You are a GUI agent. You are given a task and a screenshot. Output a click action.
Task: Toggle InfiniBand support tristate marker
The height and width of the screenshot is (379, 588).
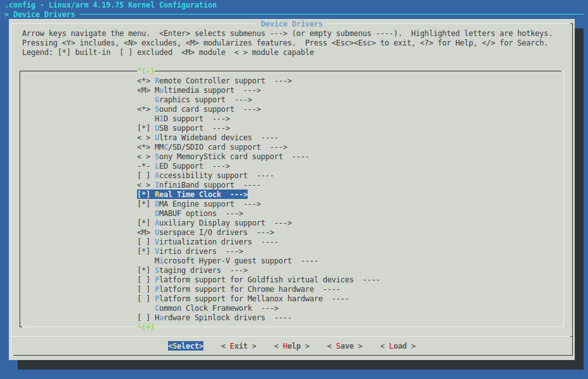point(143,185)
